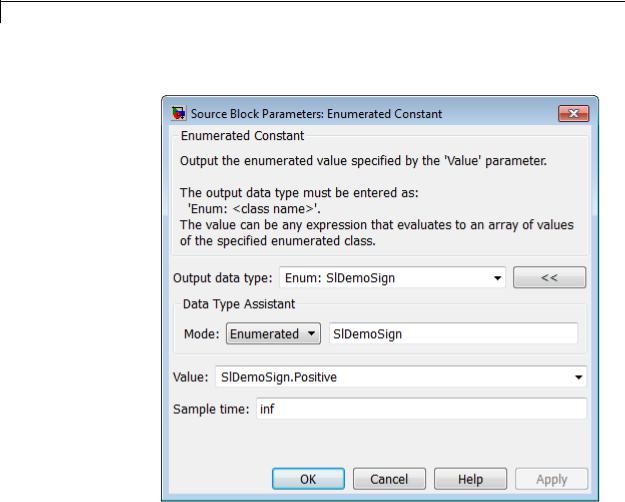Click the 'Value:' label
Image resolution: width=625 pixels, height=502 pixels.
[191, 377]
